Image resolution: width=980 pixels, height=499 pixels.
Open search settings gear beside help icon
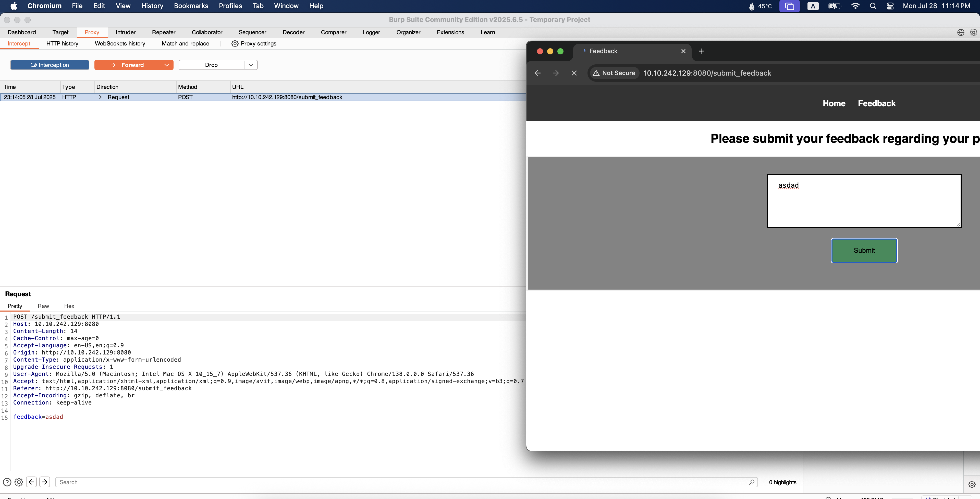point(19,482)
